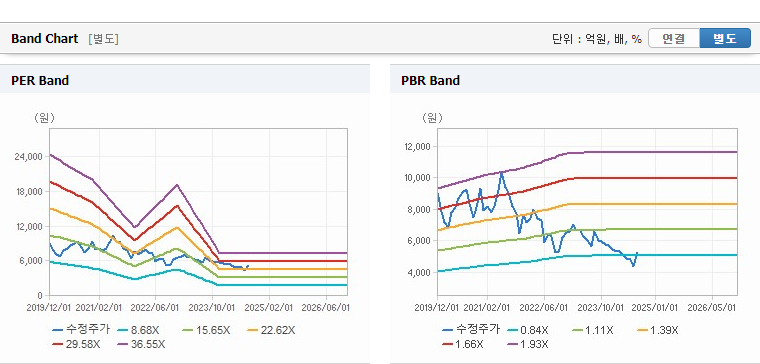Toggle 15.65X legend entry

[x=206, y=330]
